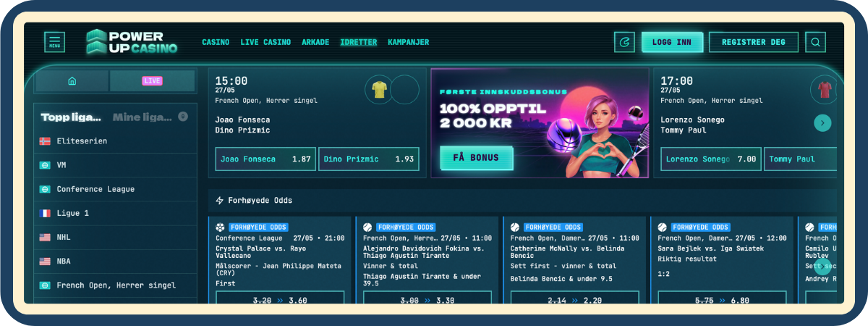Open the første innskuddsbonus promo banner
Image resolution: width=868 pixels, height=326 pixels.
(x=540, y=123)
